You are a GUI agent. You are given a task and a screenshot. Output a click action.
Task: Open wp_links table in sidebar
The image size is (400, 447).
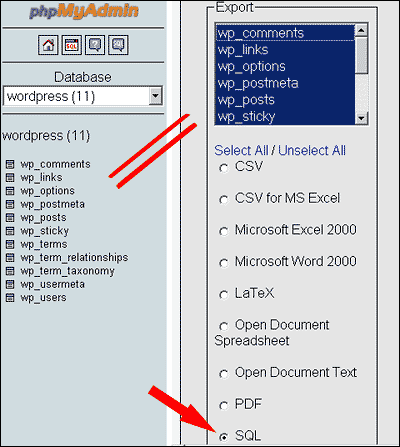(41, 178)
